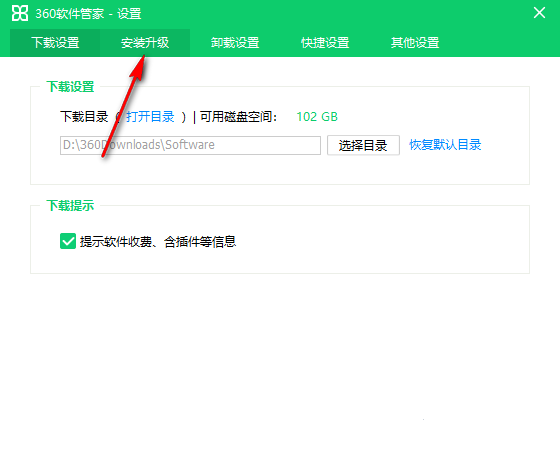Image resolution: width=560 pixels, height=460 pixels.
Task: Click the 360 software manager logo icon
Action: [x=20, y=14]
